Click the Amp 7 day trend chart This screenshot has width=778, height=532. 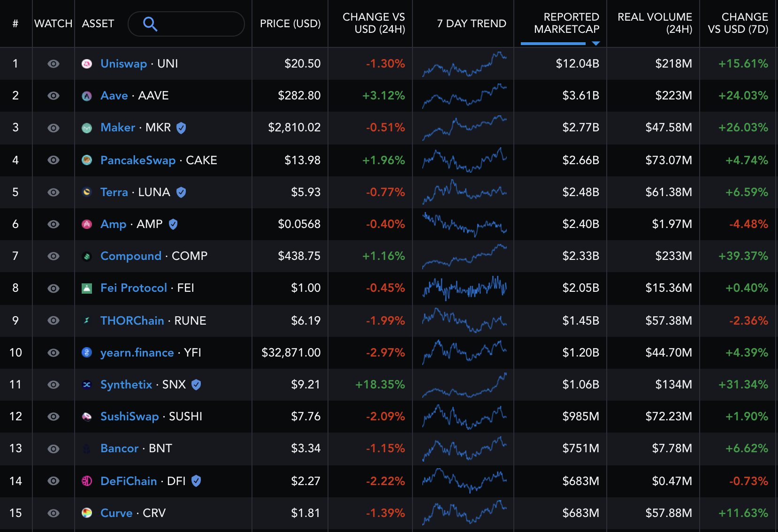pyautogui.click(x=464, y=224)
